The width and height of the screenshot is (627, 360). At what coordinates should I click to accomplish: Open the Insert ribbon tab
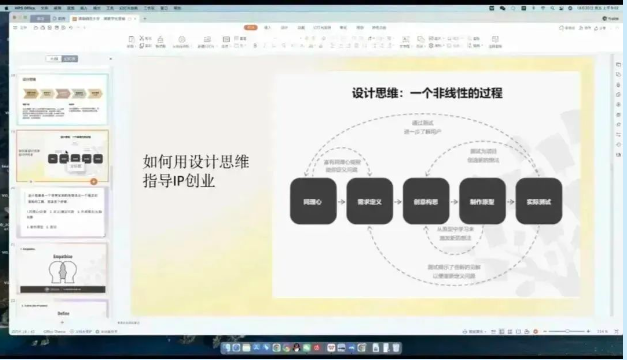[268, 28]
